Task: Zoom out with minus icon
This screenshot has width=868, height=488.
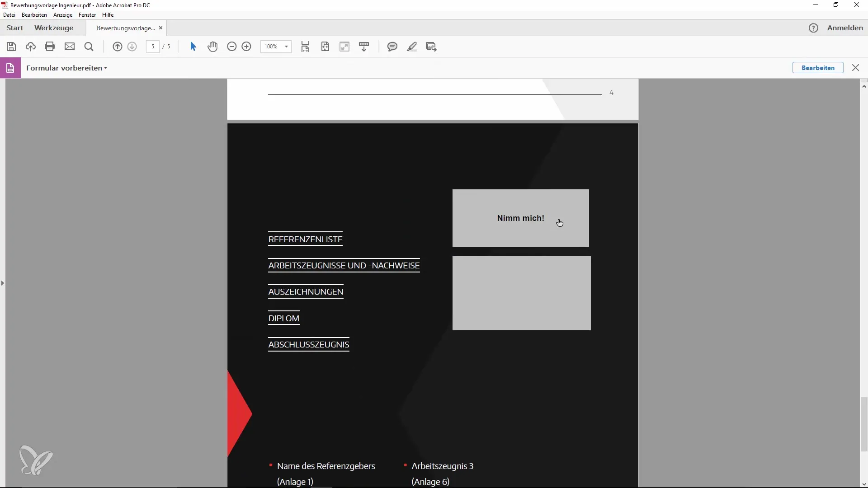Action: click(232, 47)
